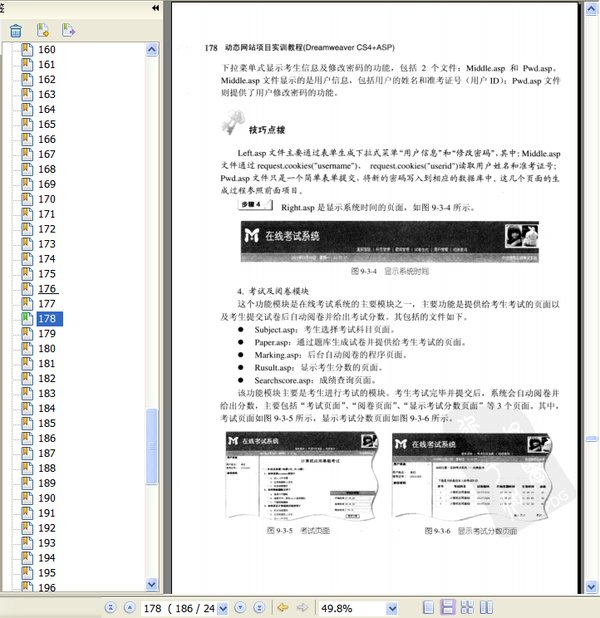Image resolution: width=600 pixels, height=618 pixels.
Task: Open page number dropdown arrow
Action: tap(222, 609)
